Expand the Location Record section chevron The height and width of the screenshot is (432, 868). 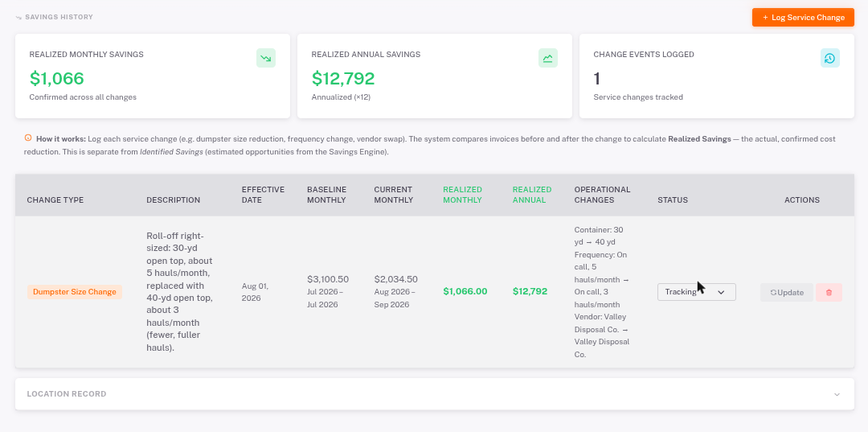click(837, 394)
